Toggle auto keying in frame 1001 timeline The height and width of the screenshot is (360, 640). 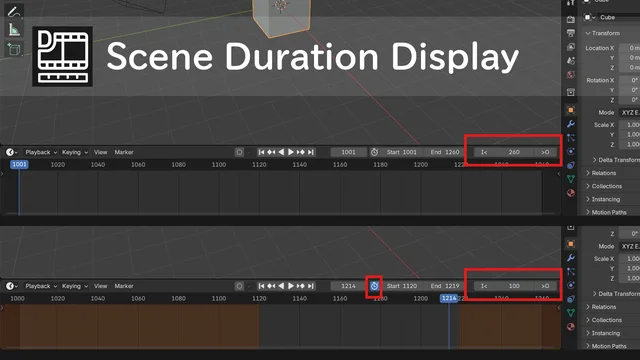239,152
